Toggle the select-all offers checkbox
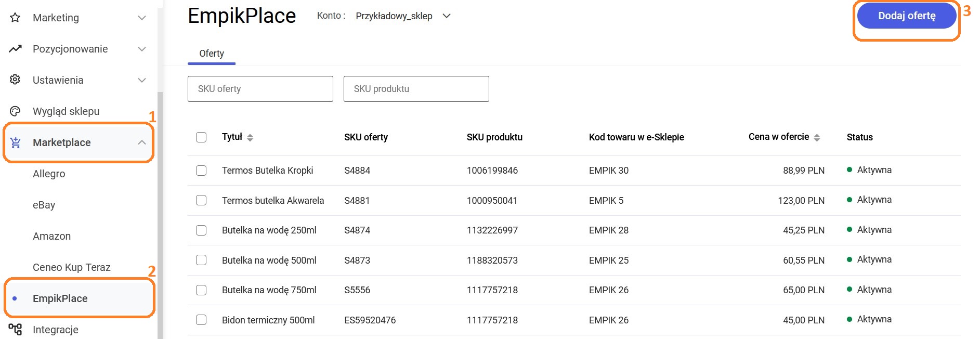 [x=201, y=137]
